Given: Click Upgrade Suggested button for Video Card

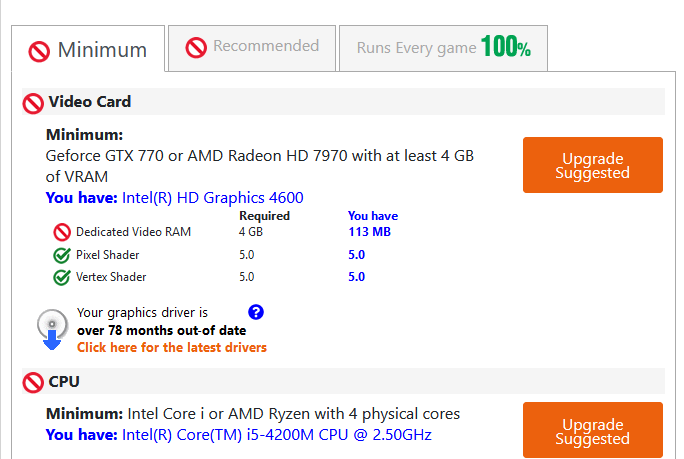Looking at the screenshot, I should click(x=592, y=165).
